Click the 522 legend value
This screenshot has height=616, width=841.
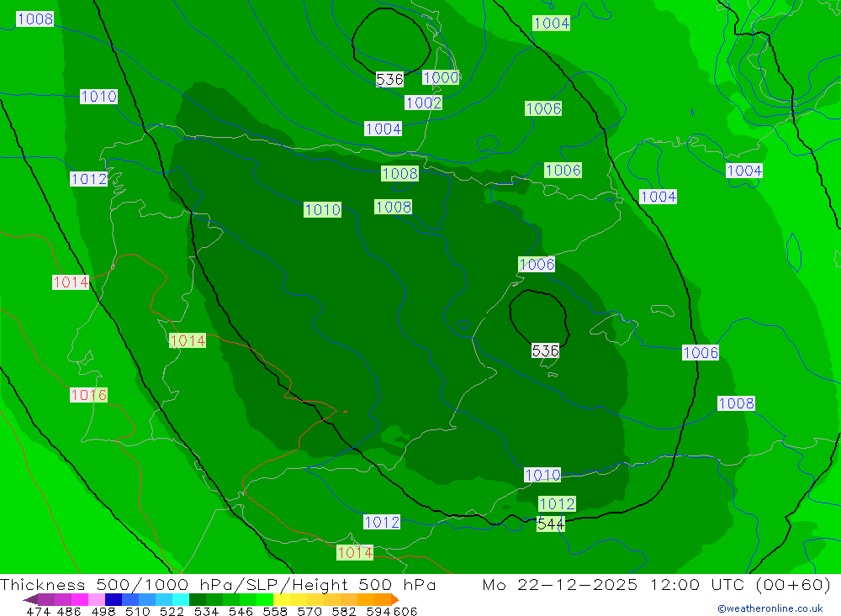tap(172, 611)
